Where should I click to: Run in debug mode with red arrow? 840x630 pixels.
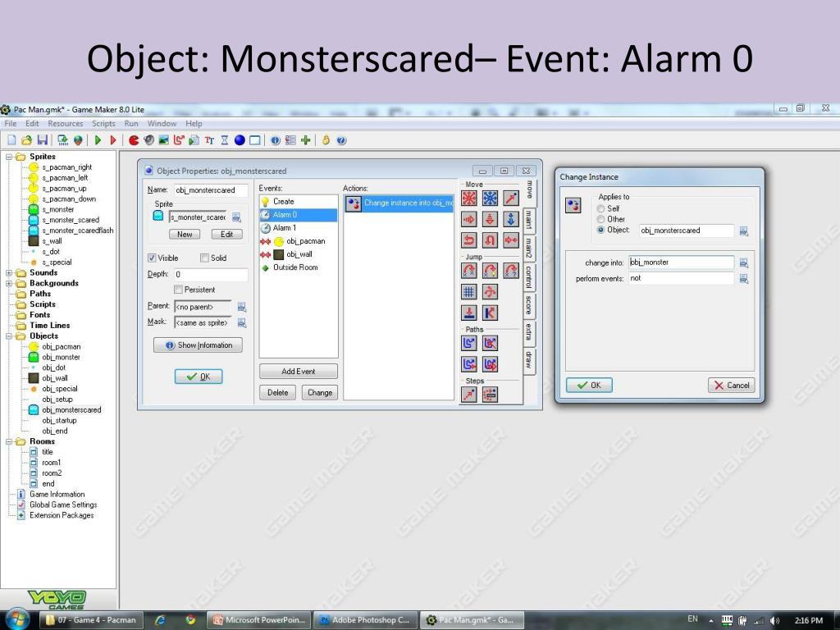point(113,140)
